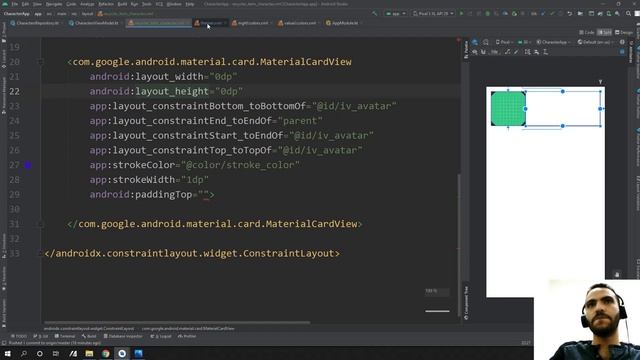Switch to night colors.xml tab
The width and height of the screenshot is (640, 360).
(x=251, y=23)
